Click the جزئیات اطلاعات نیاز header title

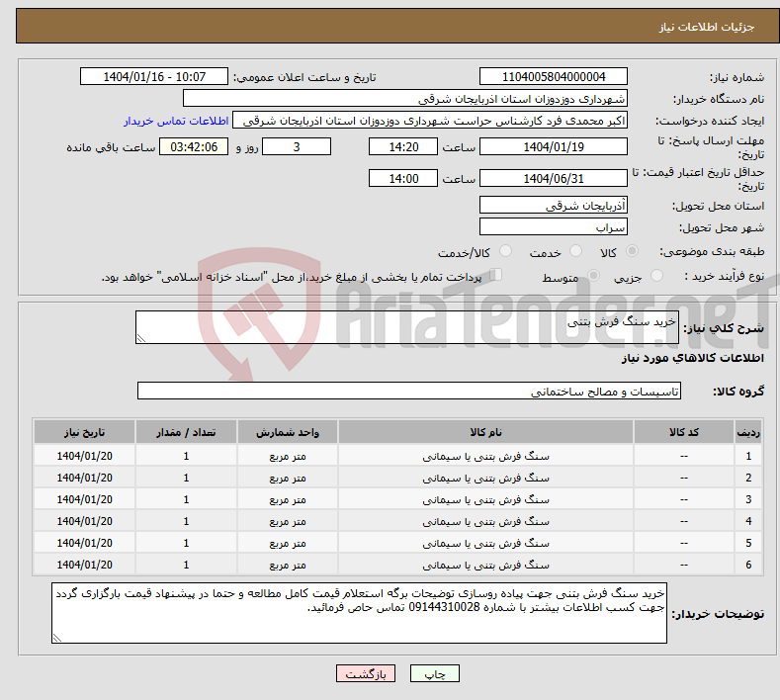click(707, 27)
